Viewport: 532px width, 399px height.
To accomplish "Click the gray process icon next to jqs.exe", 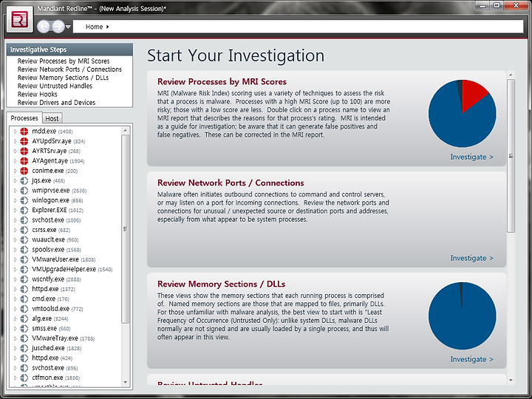I will coord(24,180).
